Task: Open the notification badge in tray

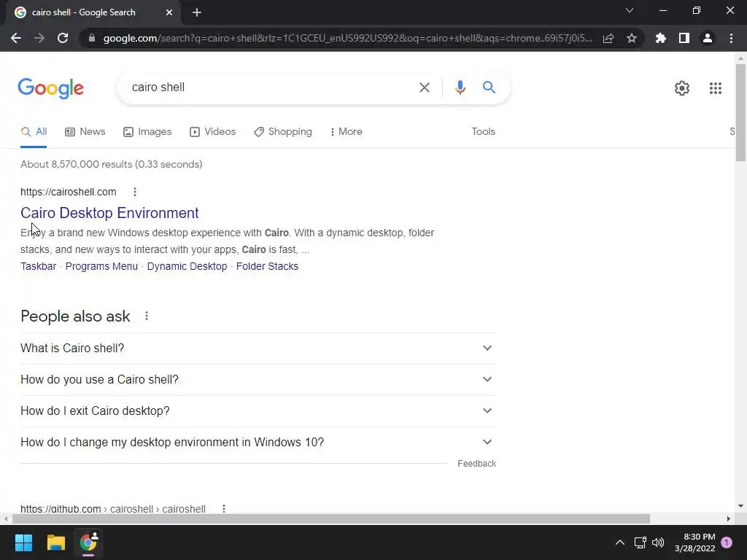Action: [x=727, y=542]
